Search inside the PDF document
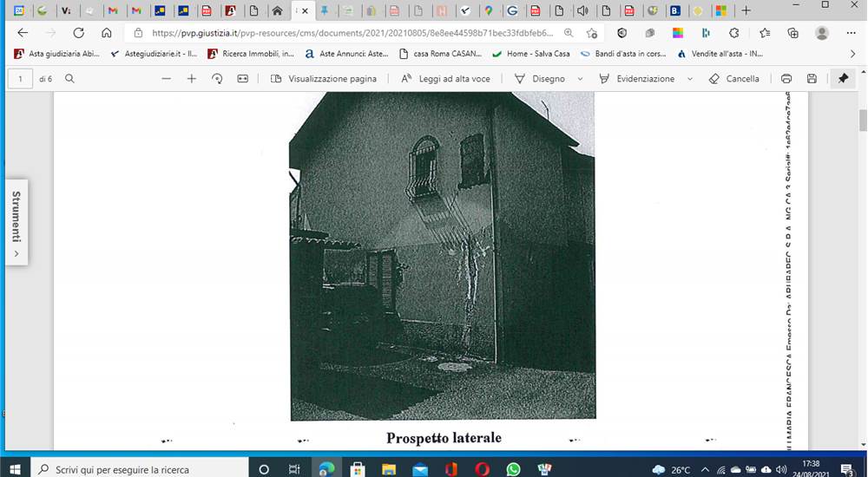The width and height of the screenshot is (868, 477). (x=69, y=79)
